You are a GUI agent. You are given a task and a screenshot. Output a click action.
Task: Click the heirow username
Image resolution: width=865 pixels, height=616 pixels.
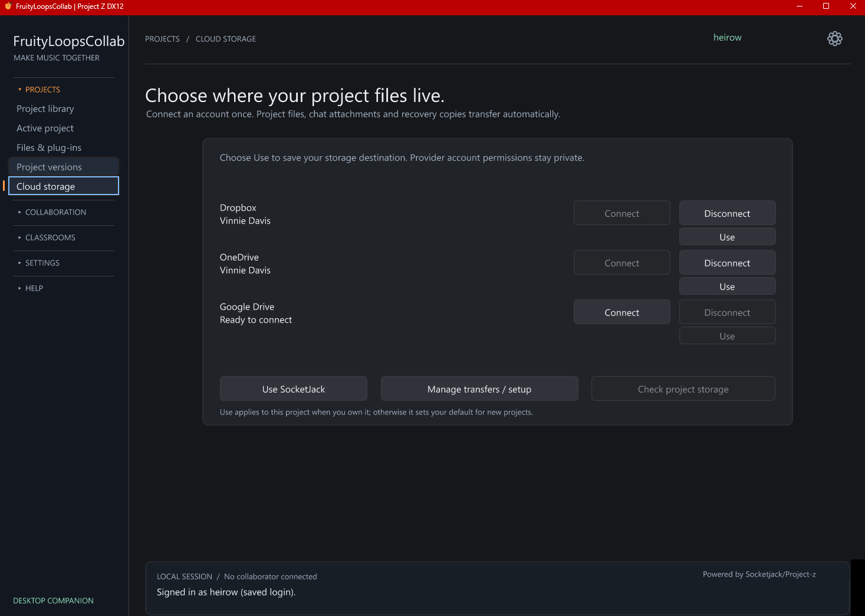click(728, 38)
